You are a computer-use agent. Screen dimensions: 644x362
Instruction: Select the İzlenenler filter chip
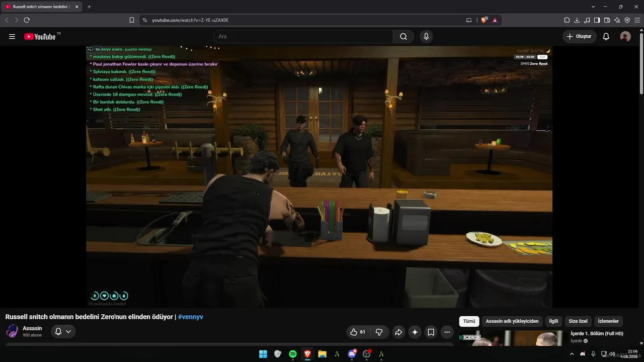pyautogui.click(x=608, y=321)
